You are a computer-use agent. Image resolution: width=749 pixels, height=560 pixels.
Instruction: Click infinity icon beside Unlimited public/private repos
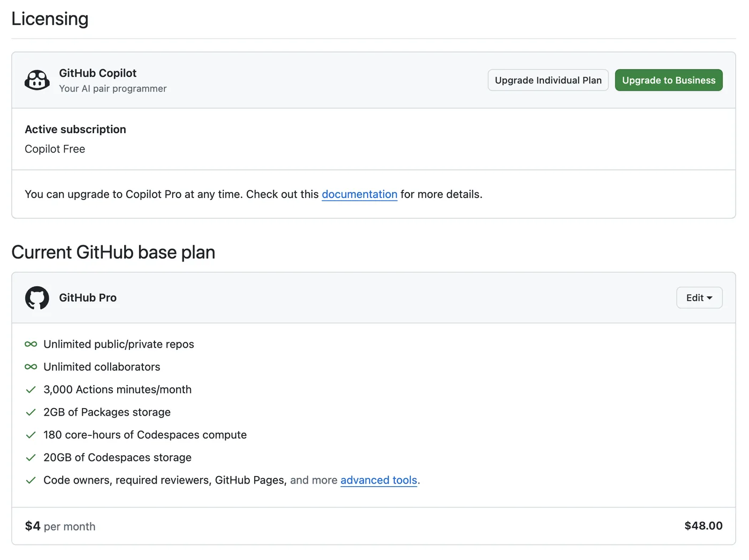(x=31, y=344)
